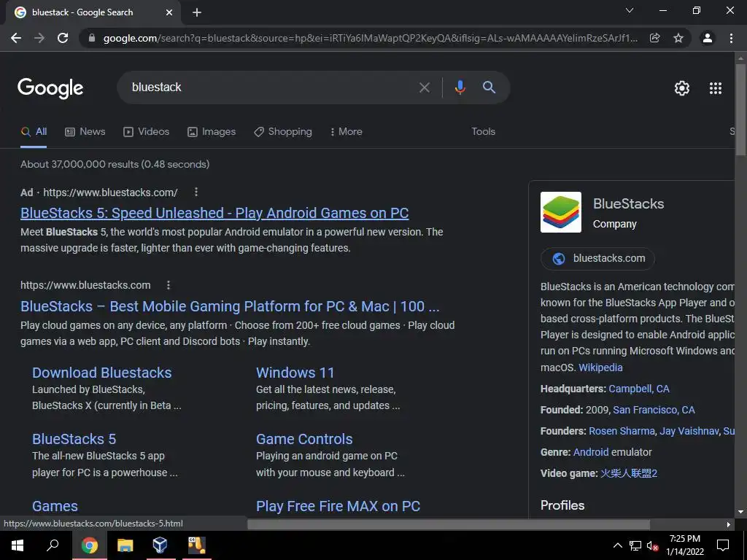This screenshot has width=747, height=560.
Task: Open Download Bluestacks sitelink
Action: (x=102, y=373)
